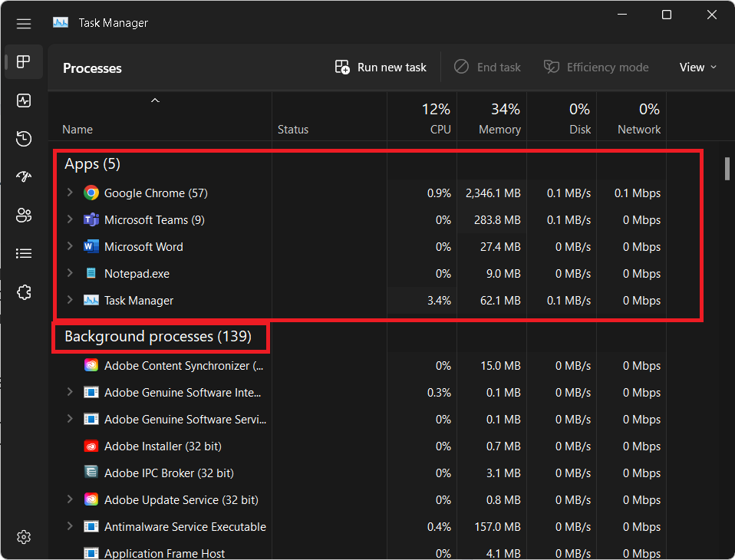Select Adobe Installer (32 bit) row name

point(163,446)
